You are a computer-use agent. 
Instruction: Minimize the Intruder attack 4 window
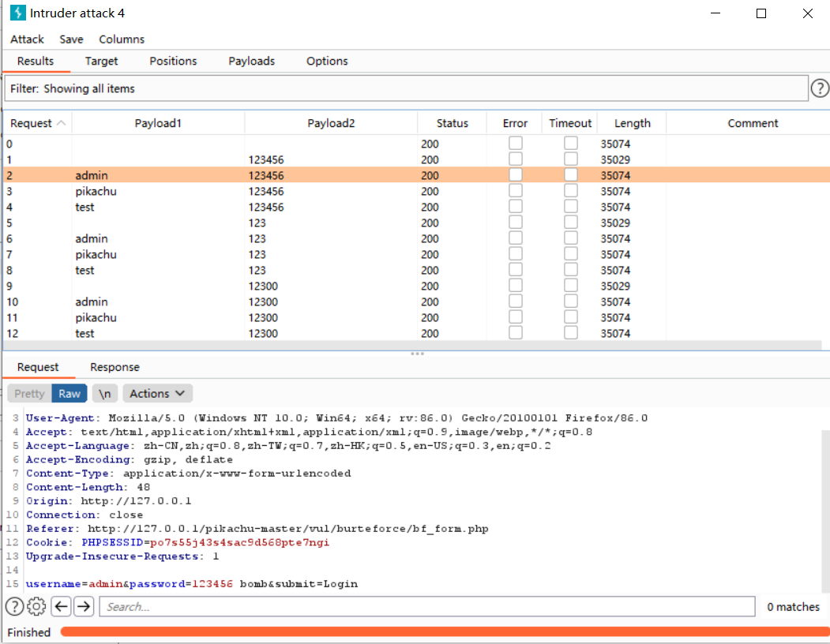715,13
